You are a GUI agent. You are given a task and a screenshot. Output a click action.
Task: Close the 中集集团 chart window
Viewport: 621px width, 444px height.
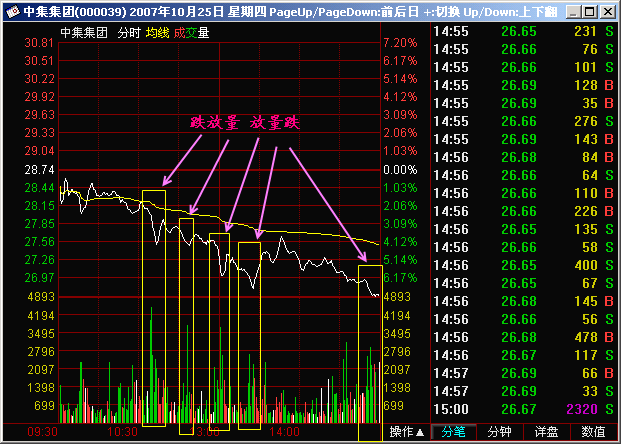click(608, 12)
